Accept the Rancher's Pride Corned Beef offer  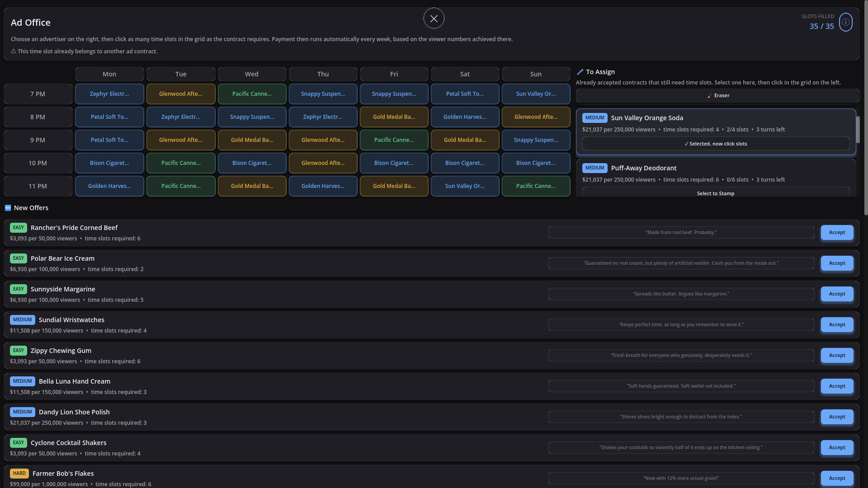click(837, 232)
